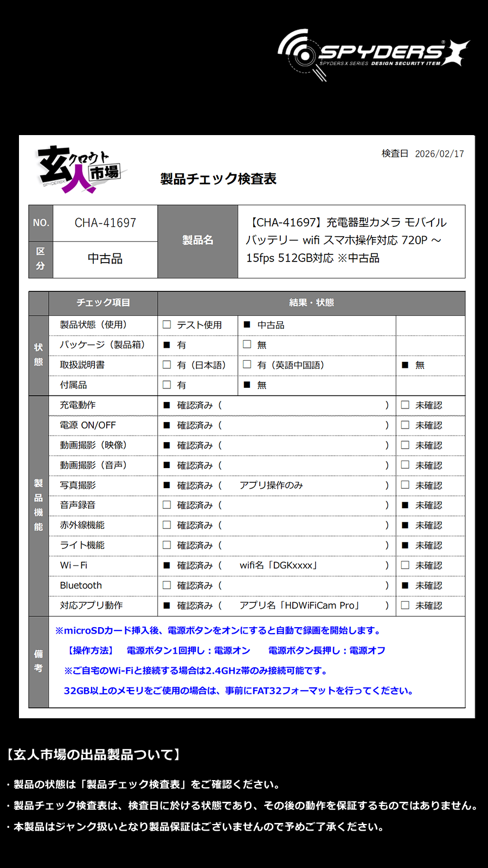Click the ジャンク扱い warranty notice line

click(x=197, y=827)
